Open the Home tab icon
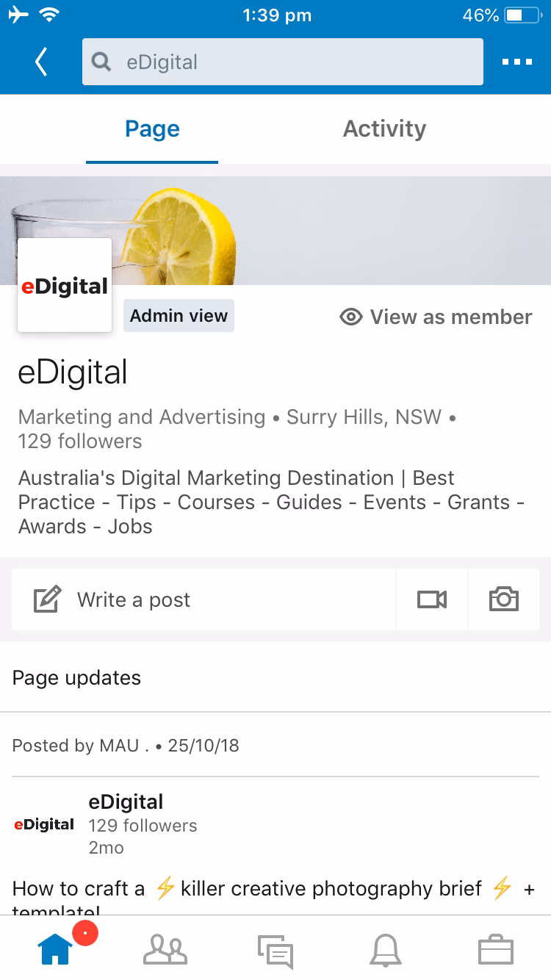Viewport: 551px width, 980px height. pyautogui.click(x=56, y=950)
